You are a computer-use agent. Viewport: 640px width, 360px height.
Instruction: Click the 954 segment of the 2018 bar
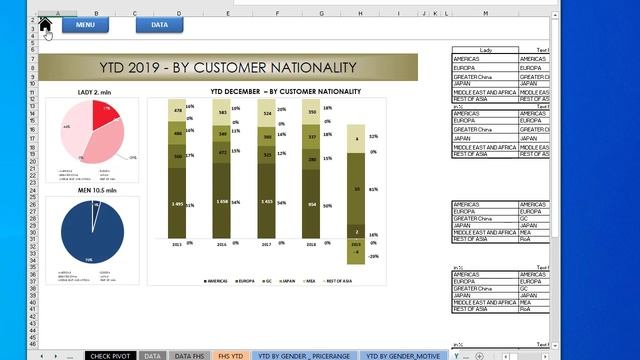[x=311, y=204]
